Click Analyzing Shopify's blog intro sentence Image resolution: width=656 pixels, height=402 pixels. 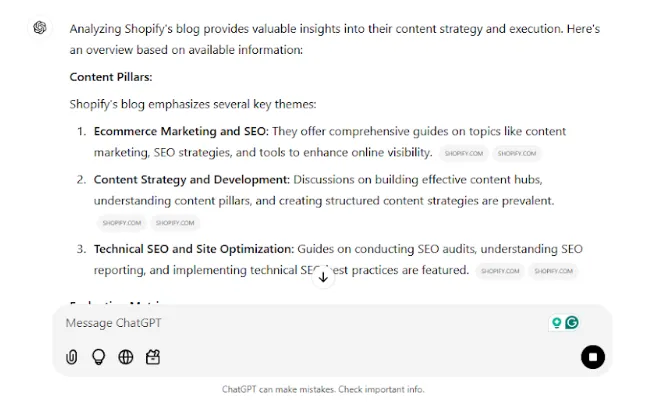[x=335, y=39]
